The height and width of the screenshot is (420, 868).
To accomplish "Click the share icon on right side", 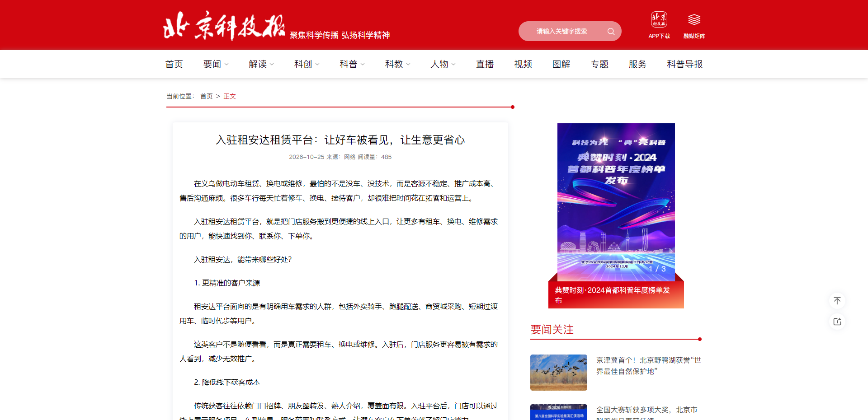I will [x=837, y=322].
